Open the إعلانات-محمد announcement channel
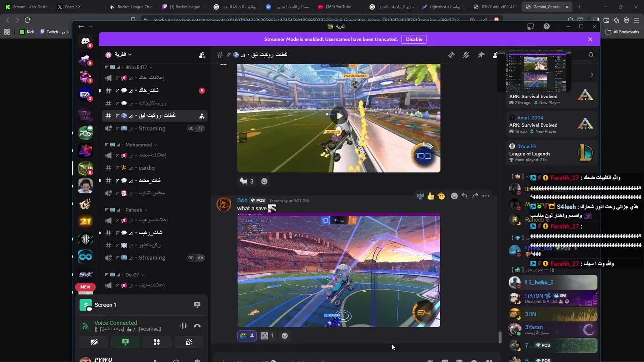The width and height of the screenshot is (644, 362). coord(154,155)
